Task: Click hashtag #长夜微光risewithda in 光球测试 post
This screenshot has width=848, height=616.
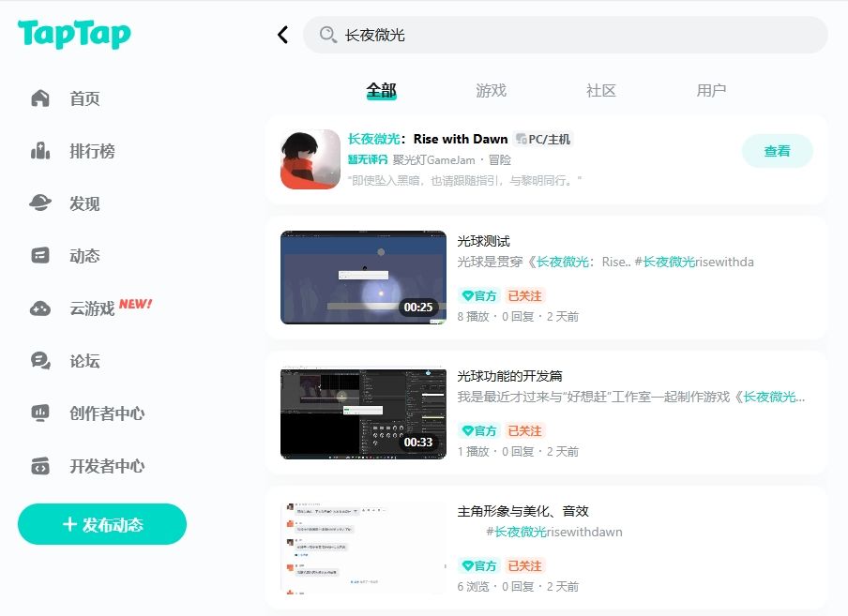Action: [694, 262]
